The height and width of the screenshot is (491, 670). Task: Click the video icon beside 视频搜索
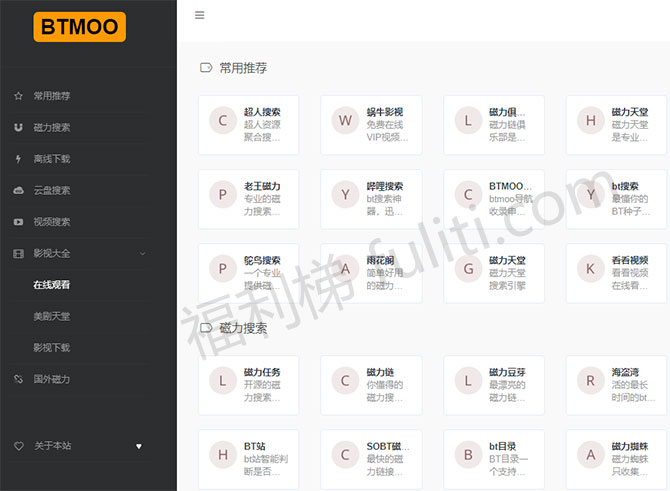(18, 222)
